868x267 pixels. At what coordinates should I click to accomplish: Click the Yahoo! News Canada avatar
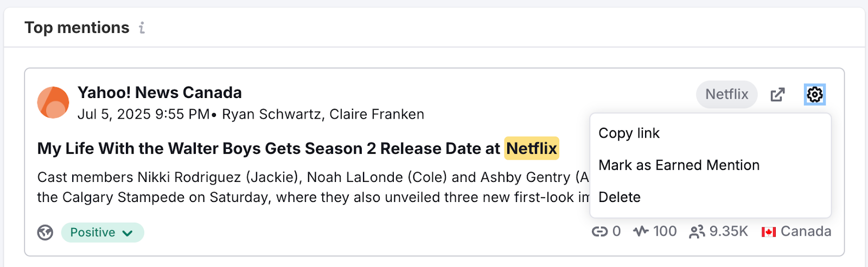tap(53, 102)
